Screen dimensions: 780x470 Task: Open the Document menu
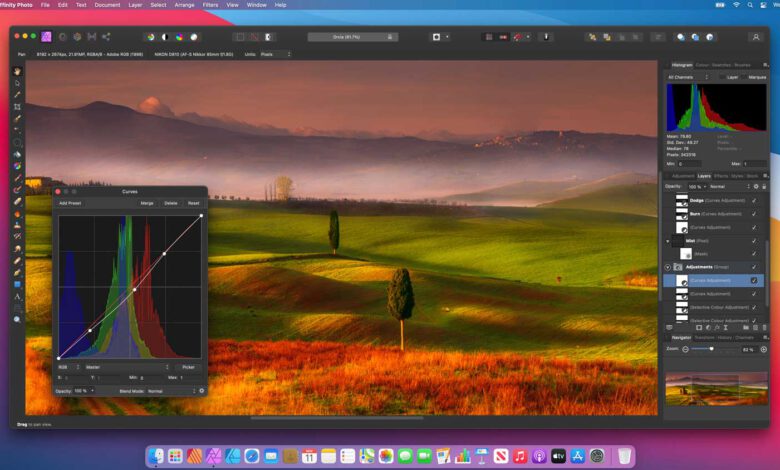(x=107, y=5)
